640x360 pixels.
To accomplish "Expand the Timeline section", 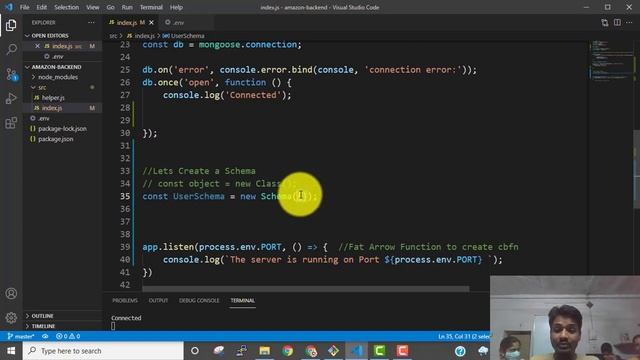I will point(43,326).
